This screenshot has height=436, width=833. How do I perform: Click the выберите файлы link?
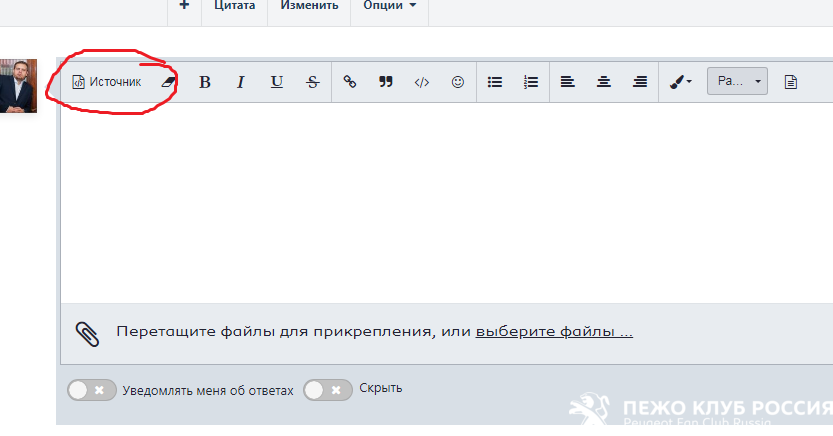pos(554,331)
